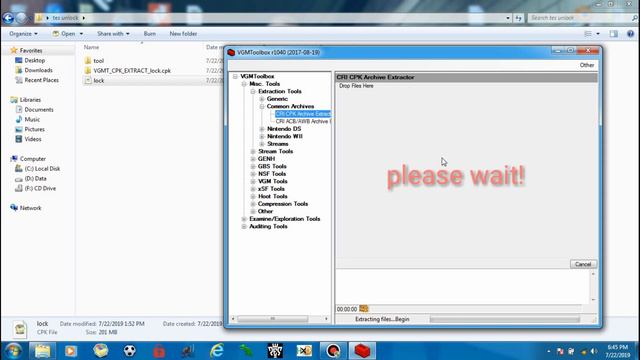Open the (D:) Data drive
The image size is (640, 360).
(35, 178)
